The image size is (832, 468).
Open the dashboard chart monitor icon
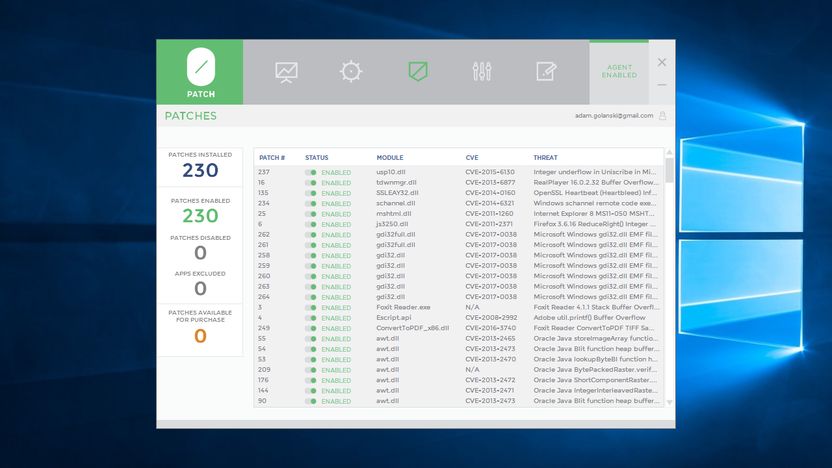pos(287,72)
